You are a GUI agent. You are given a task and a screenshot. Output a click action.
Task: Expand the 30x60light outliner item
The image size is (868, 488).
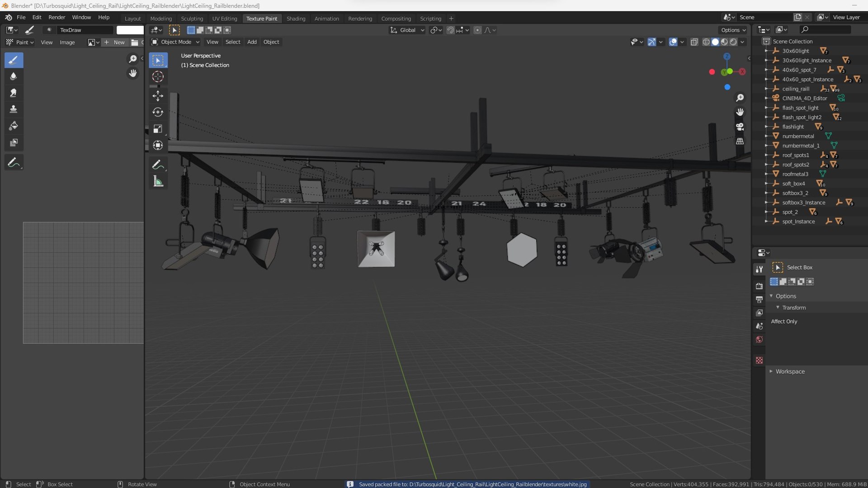click(766, 51)
